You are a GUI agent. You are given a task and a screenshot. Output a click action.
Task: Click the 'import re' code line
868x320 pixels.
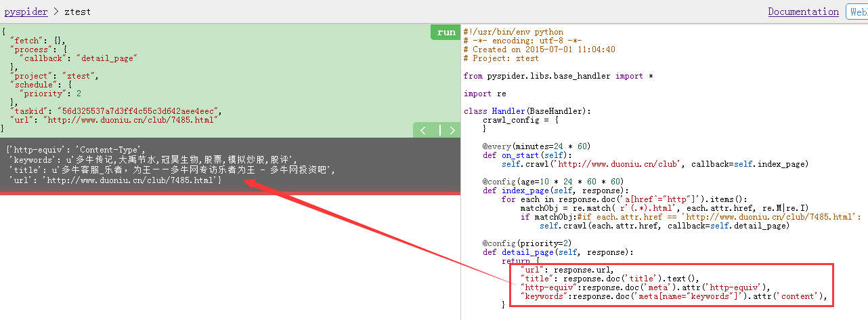(x=485, y=94)
